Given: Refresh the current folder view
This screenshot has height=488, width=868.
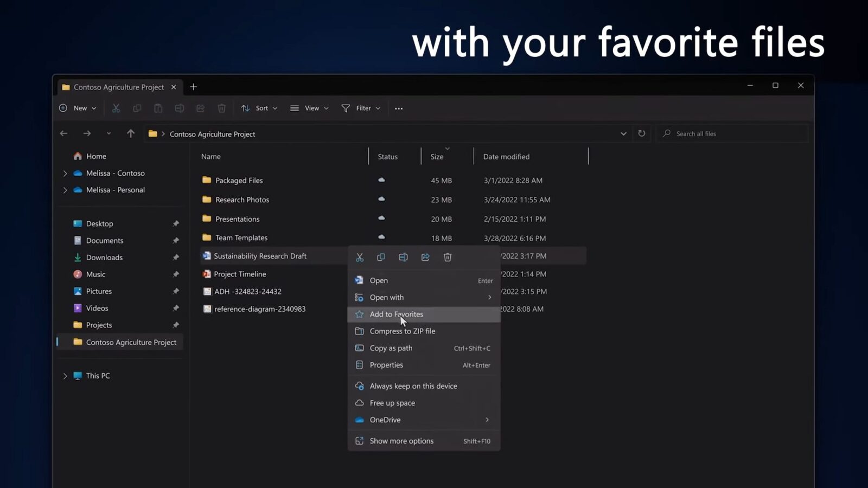Looking at the screenshot, I should [x=642, y=133].
